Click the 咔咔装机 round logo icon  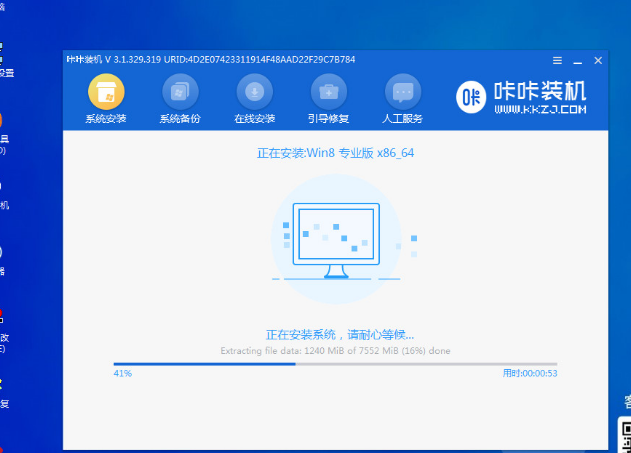click(472, 96)
